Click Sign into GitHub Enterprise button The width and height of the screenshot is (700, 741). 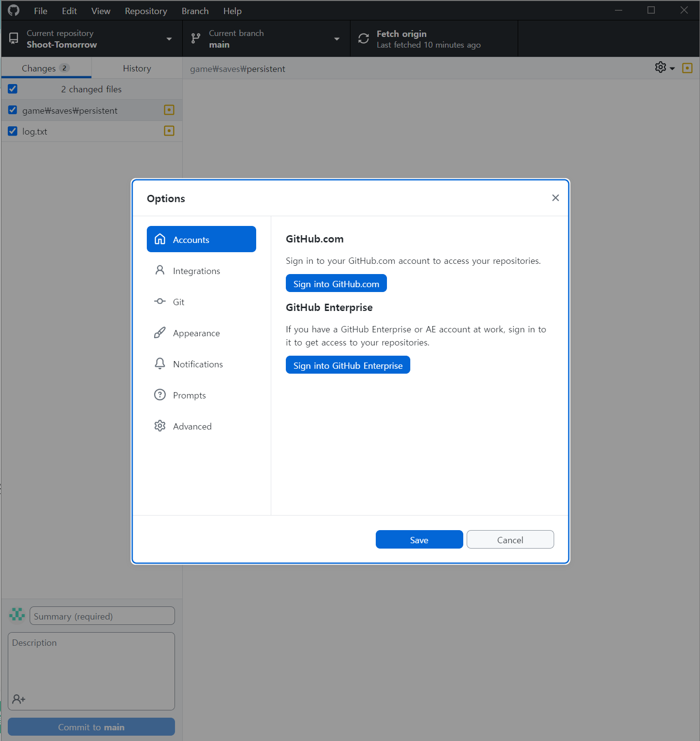pos(348,365)
